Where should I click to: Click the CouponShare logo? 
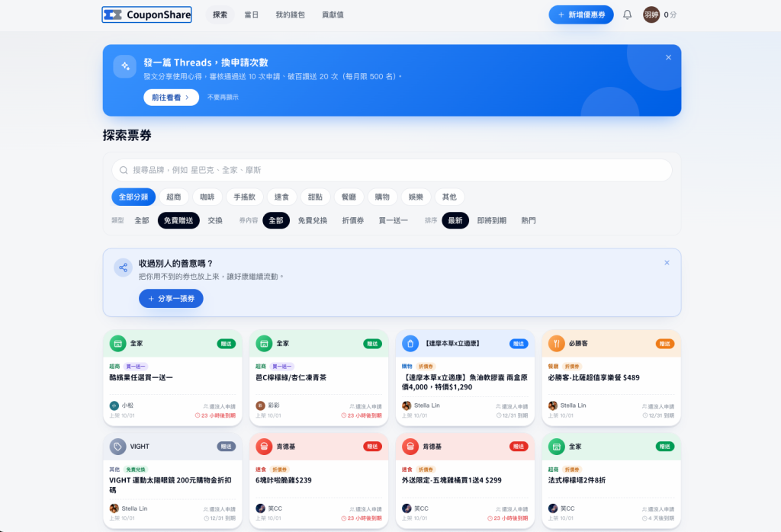click(x=146, y=15)
